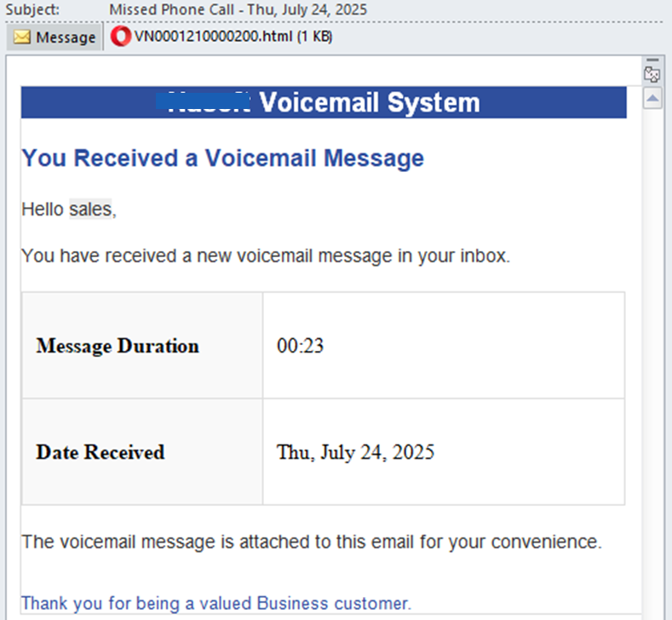The image size is (672, 620).
Task: Click the split bar handle above the ruler icon
Action: click(652, 61)
